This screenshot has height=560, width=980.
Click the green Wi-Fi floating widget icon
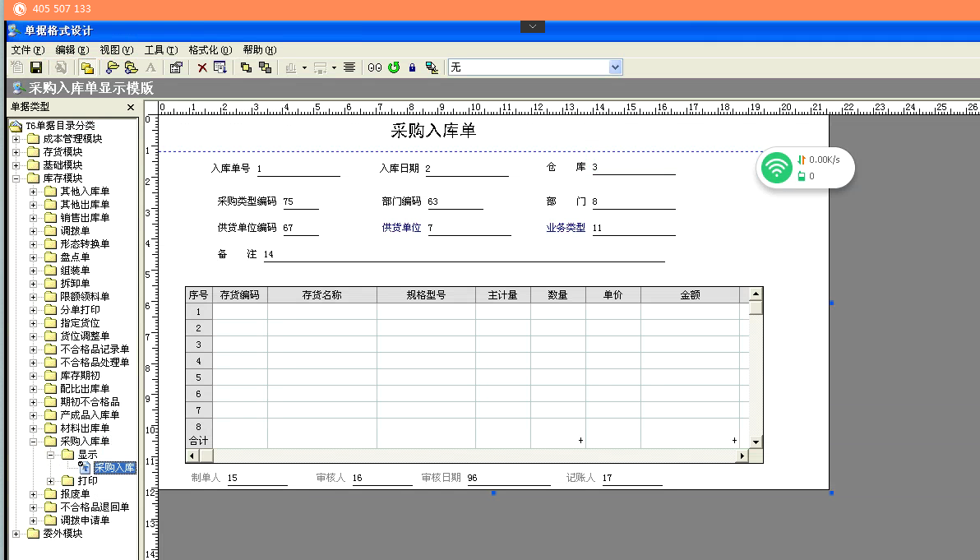click(776, 168)
